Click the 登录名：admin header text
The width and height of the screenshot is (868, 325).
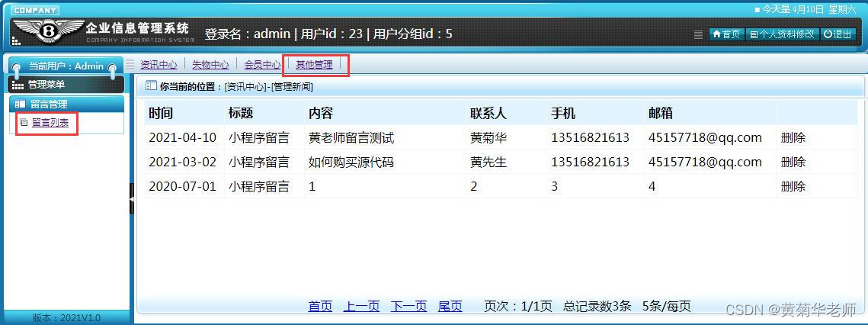(248, 34)
